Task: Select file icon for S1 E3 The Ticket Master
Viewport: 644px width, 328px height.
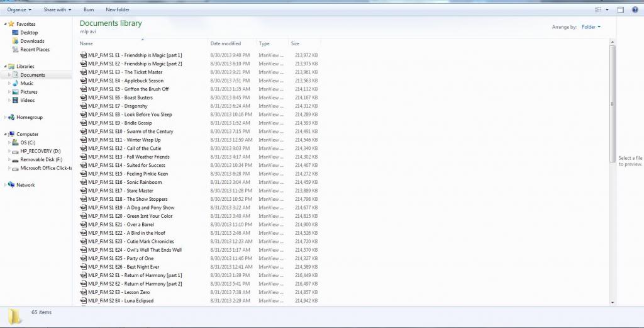Action: pyautogui.click(x=84, y=72)
